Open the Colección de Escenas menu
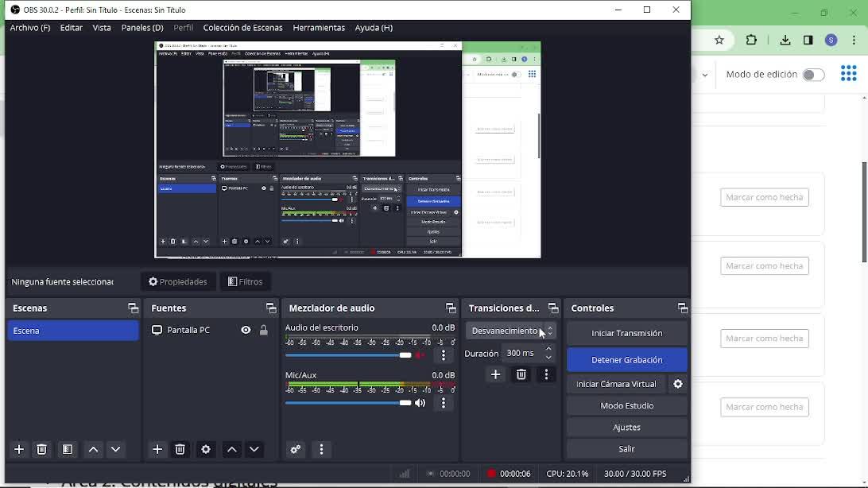 [242, 28]
